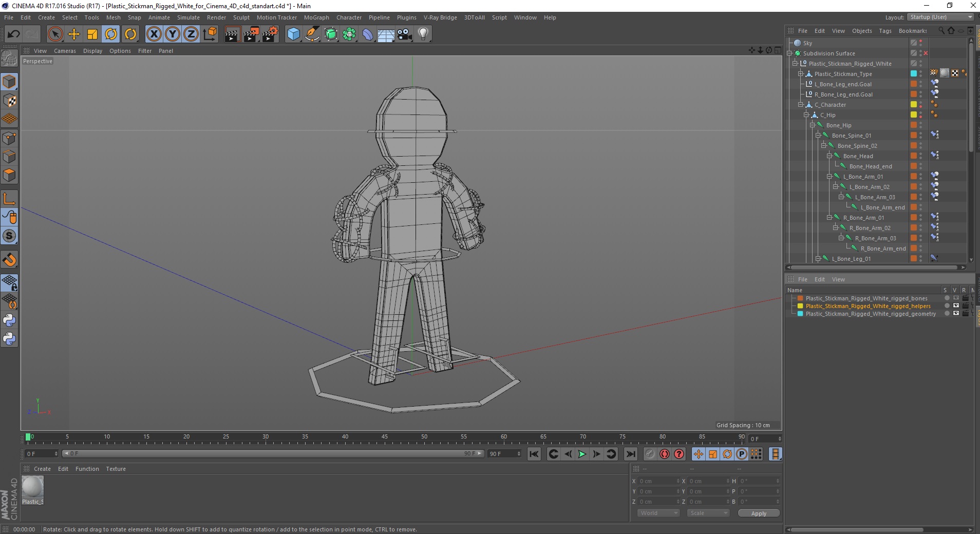Screen dimensions: 980x534
Task: Toggle solo for rigged_bones layer
Action: pyautogui.click(x=947, y=298)
